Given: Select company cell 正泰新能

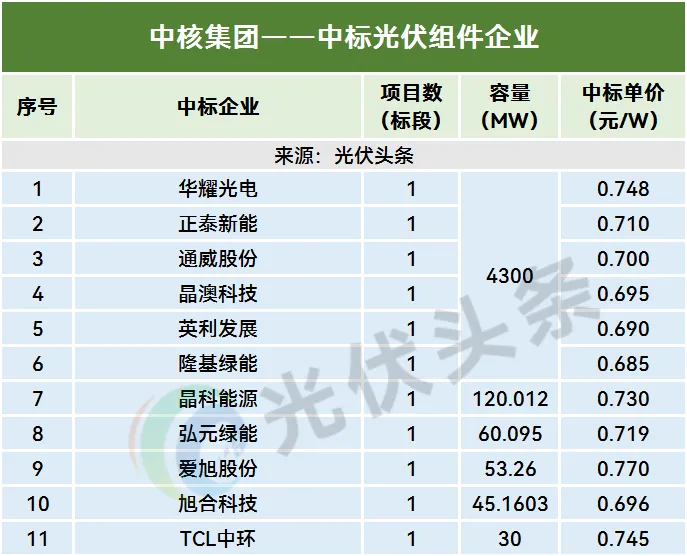Looking at the screenshot, I should (x=218, y=223).
